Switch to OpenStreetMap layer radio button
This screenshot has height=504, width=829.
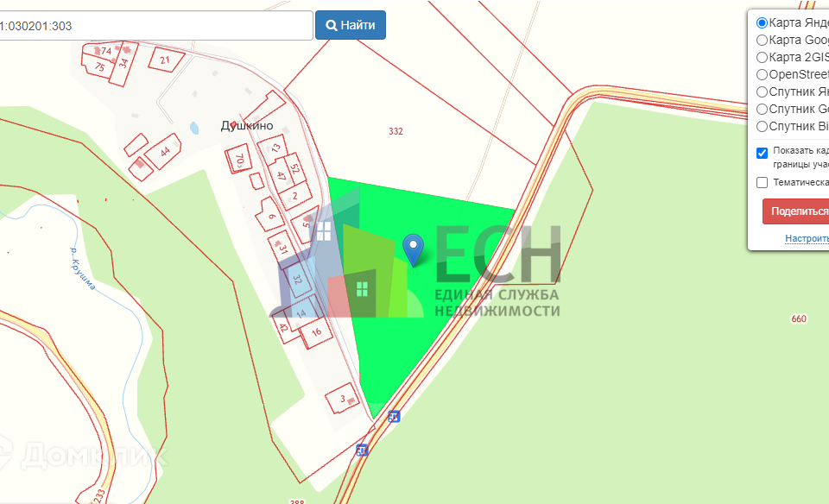pyautogui.click(x=762, y=74)
